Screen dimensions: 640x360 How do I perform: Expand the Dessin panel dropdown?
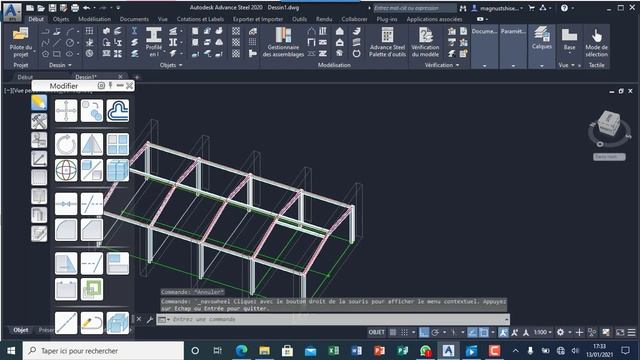click(70, 65)
